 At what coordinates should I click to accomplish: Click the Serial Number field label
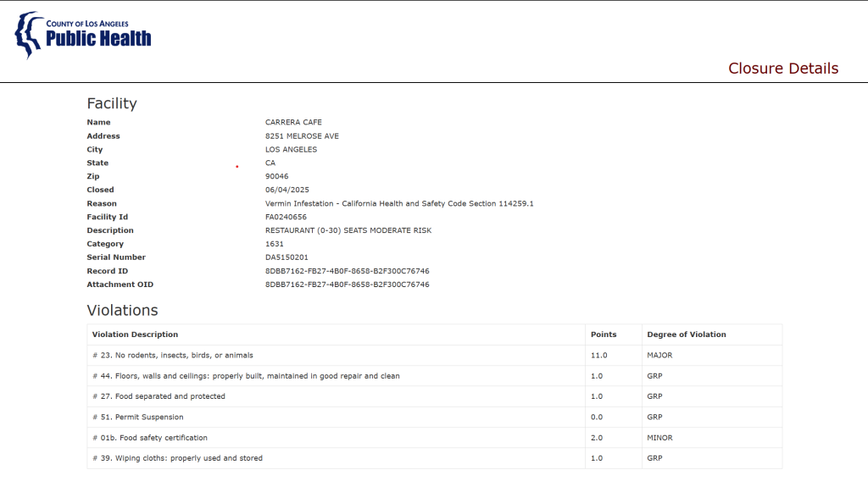[x=116, y=257]
